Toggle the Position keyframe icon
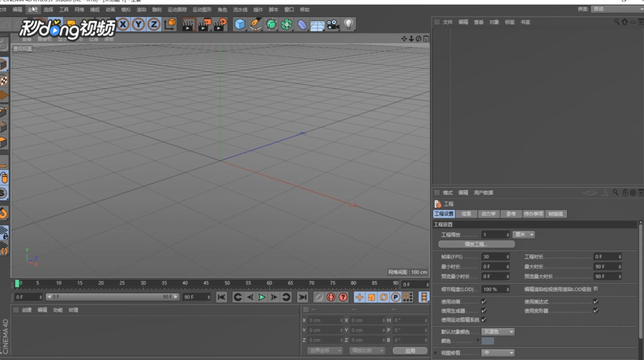The height and width of the screenshot is (360, 644). point(360,297)
